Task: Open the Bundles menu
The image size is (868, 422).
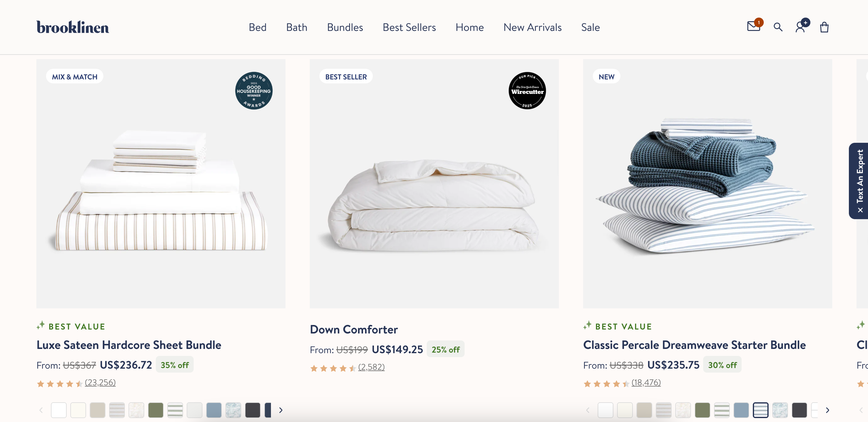Action: [345, 27]
